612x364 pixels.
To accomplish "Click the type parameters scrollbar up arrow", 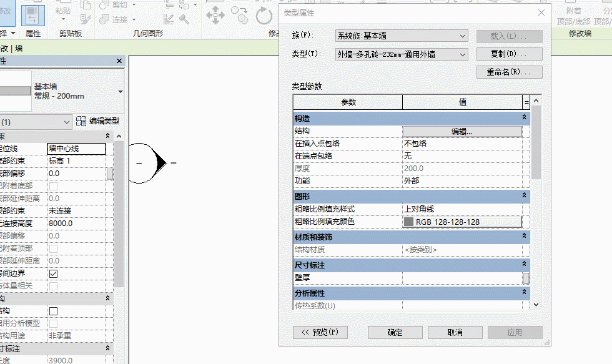I will tap(536, 101).
